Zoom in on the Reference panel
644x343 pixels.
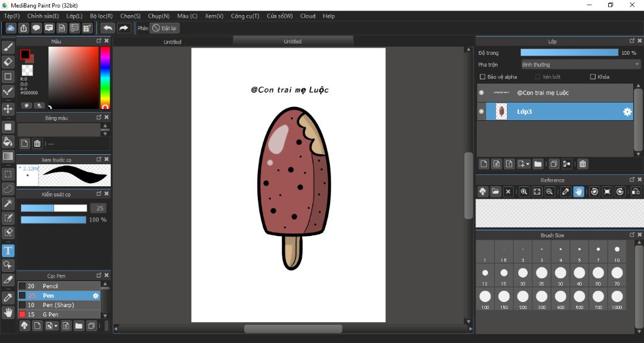pyautogui.click(x=524, y=191)
